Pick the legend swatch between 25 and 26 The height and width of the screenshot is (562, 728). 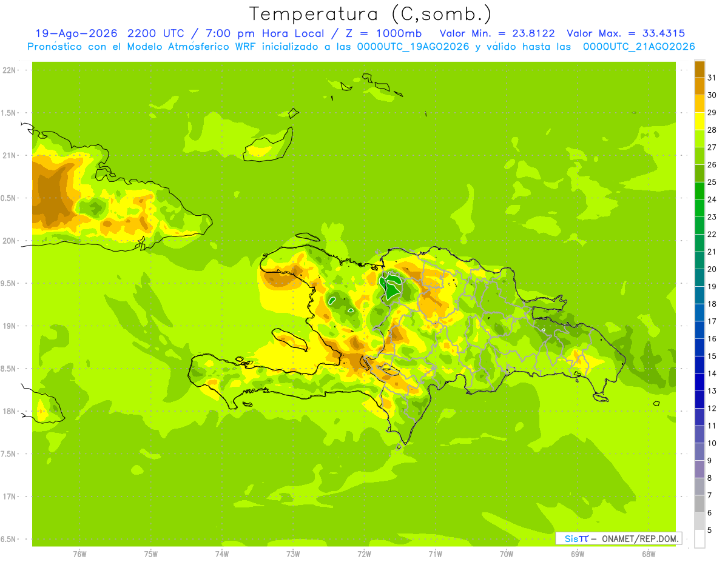point(699,173)
